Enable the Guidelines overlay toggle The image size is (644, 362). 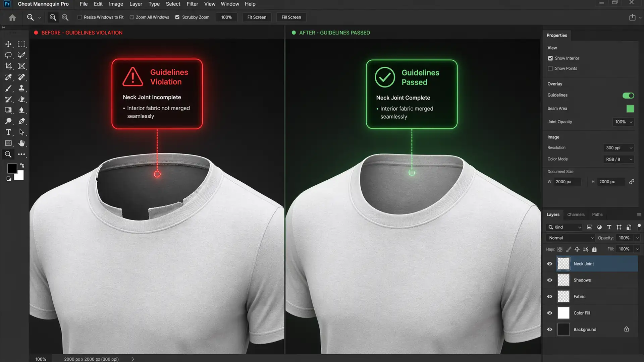click(628, 95)
